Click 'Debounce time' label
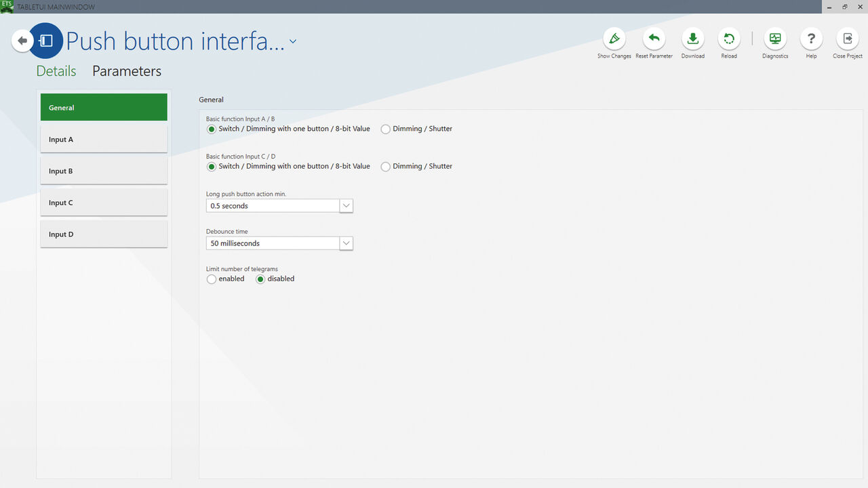The image size is (868, 488). [x=227, y=231]
